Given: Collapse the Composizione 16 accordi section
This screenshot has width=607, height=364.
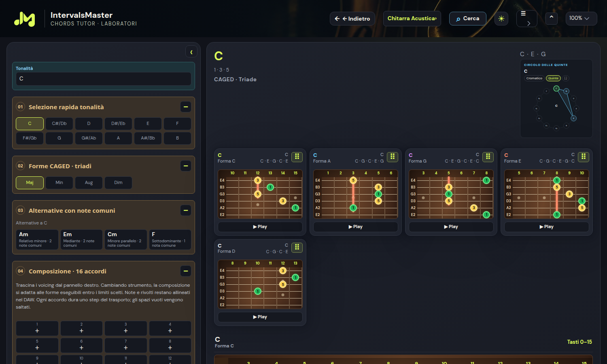Looking at the screenshot, I should 186,271.
